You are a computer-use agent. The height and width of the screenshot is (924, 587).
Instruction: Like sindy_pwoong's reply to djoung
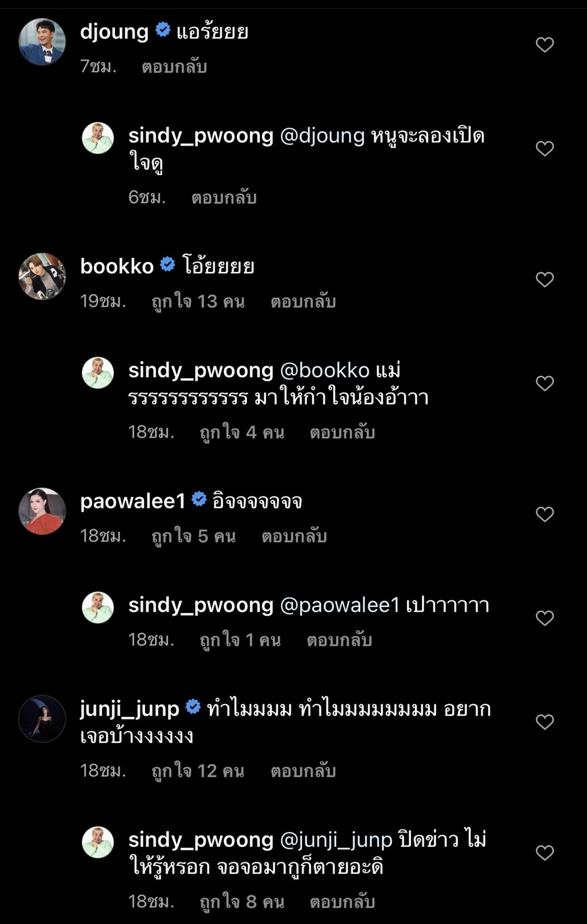[544, 148]
